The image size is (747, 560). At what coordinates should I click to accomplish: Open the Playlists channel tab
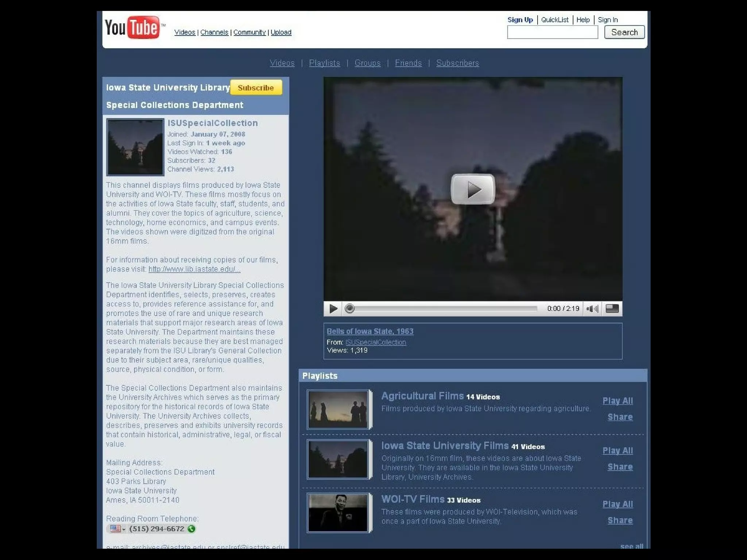coord(324,63)
